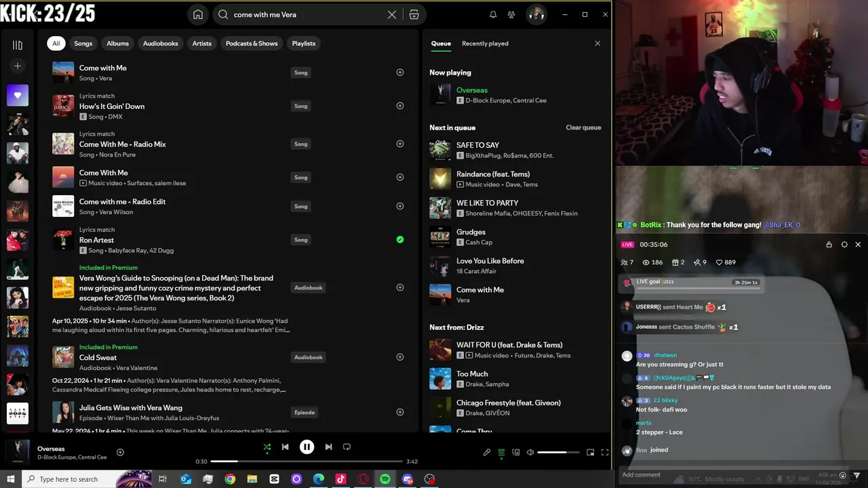Open the Friend Activity icon in top bar
Screen dimensions: 868x488
(511, 14)
